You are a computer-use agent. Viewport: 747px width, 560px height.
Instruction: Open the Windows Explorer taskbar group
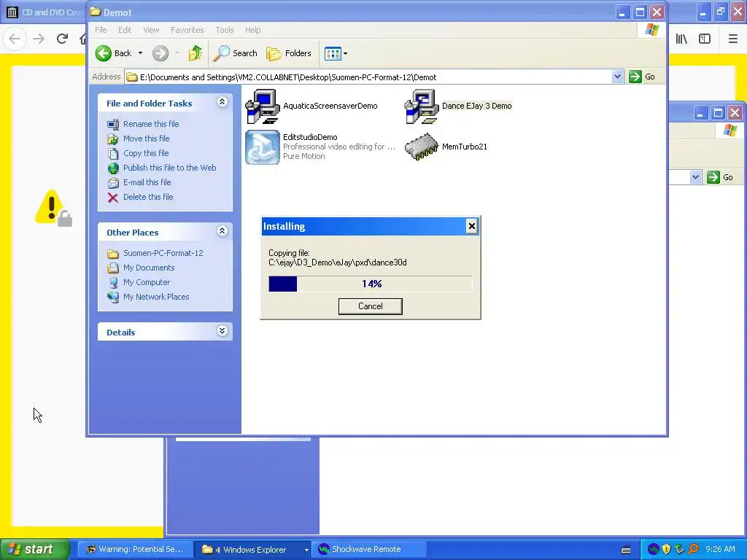tap(252, 550)
